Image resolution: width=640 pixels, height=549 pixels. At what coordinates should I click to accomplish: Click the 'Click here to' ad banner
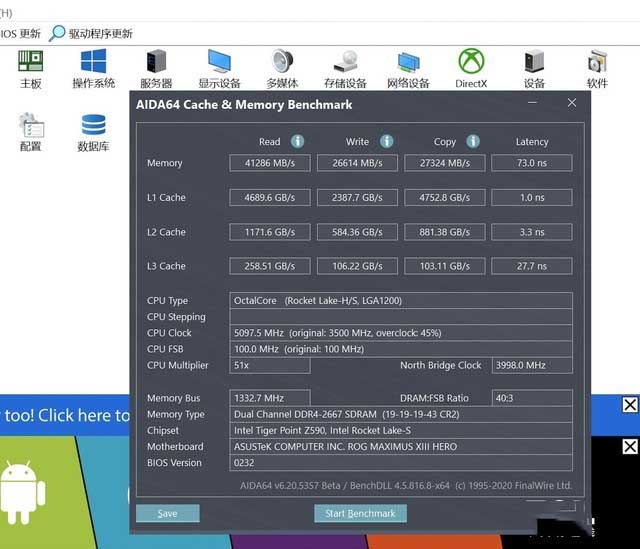click(64, 415)
